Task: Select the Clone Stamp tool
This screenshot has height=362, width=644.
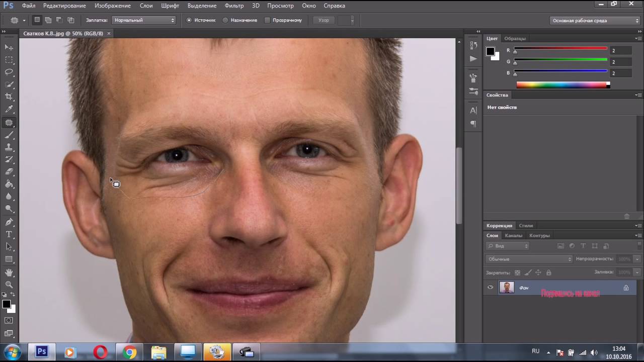Action: pos(9,147)
